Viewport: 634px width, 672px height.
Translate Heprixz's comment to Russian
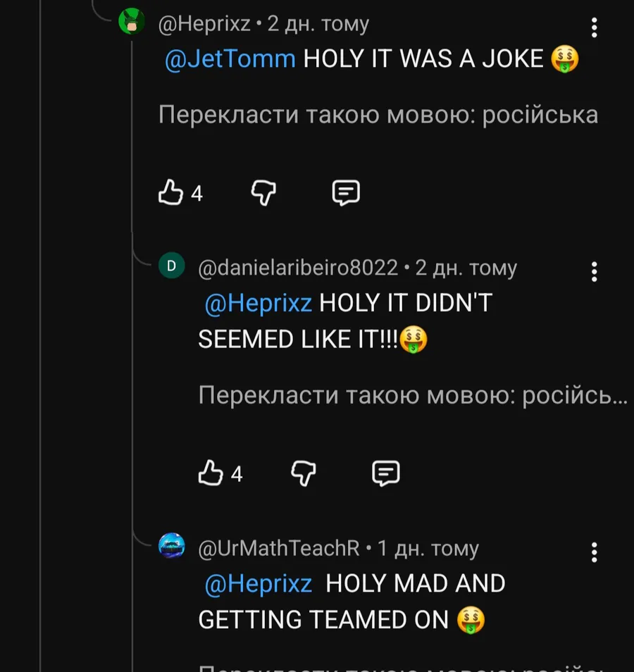(378, 114)
